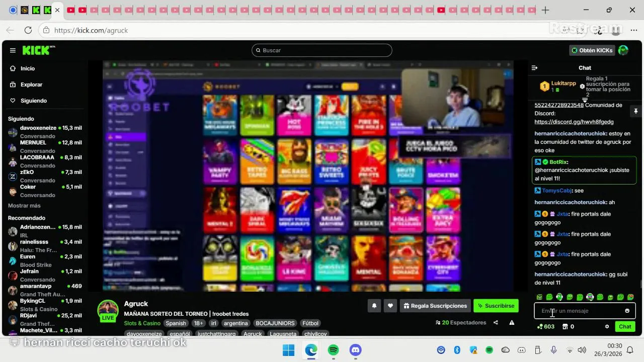The image size is (644, 362).
Task: Click the pin icon in chat
Action: [635, 111]
